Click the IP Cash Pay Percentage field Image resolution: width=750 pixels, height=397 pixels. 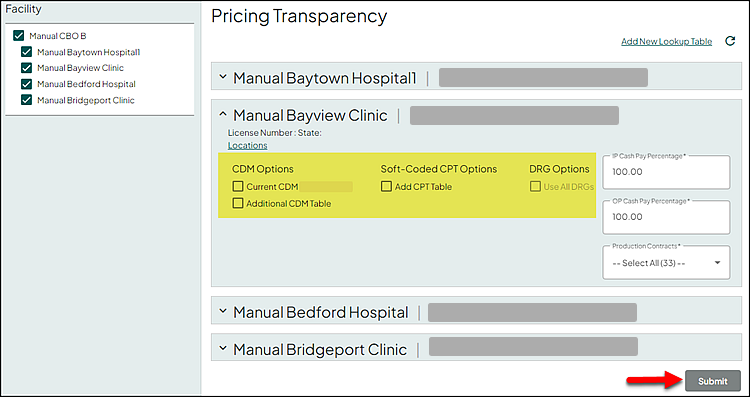click(x=666, y=172)
